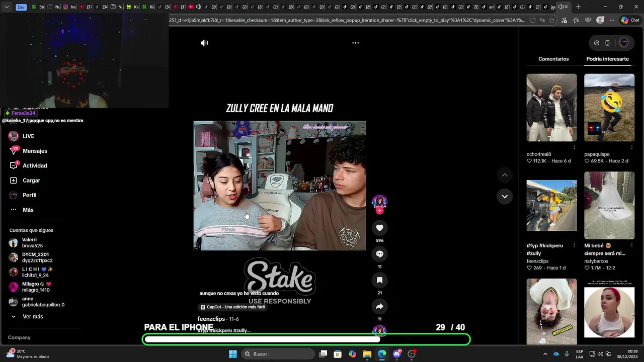Open the feenzclips username below the video
The width and height of the screenshot is (644, 362).
pyautogui.click(x=211, y=319)
